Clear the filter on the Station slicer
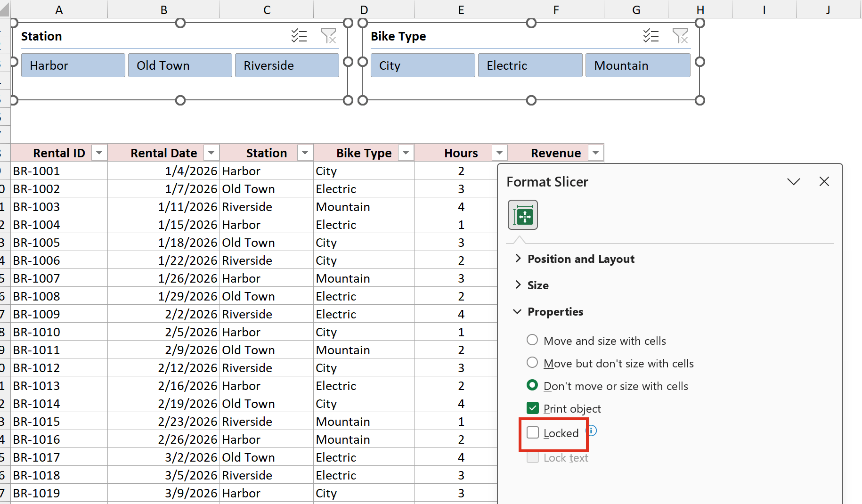This screenshot has width=862, height=504. [x=328, y=36]
